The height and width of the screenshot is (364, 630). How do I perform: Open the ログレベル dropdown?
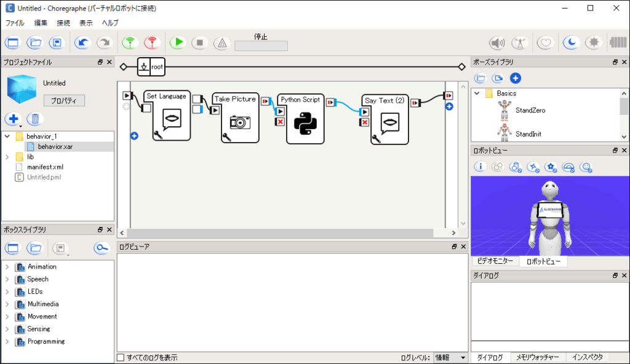click(x=450, y=358)
